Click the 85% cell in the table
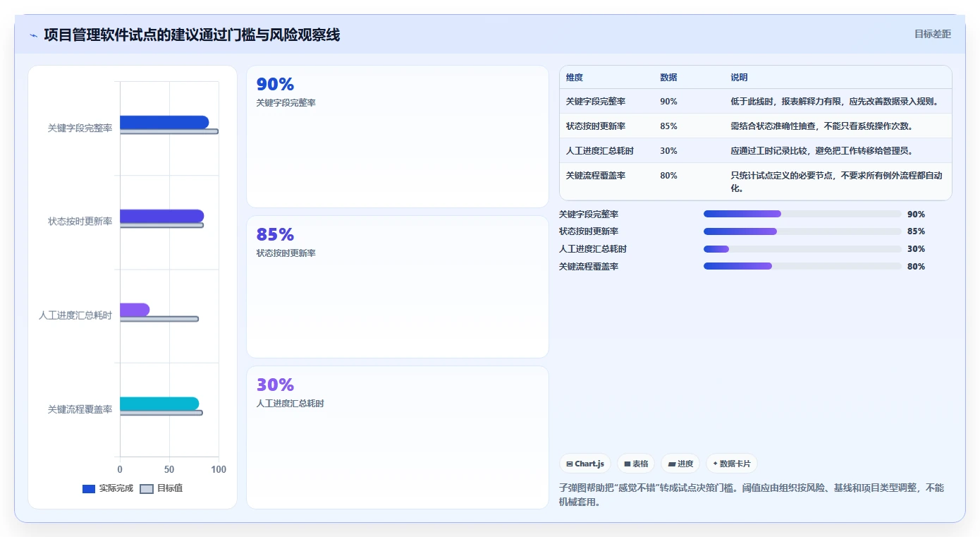 click(668, 126)
